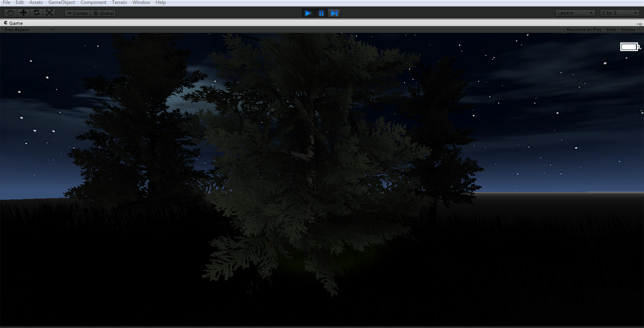Viewport: 644px width, 328px height.
Task: Open the Free Aspect dropdown
Action: [x=28, y=30]
